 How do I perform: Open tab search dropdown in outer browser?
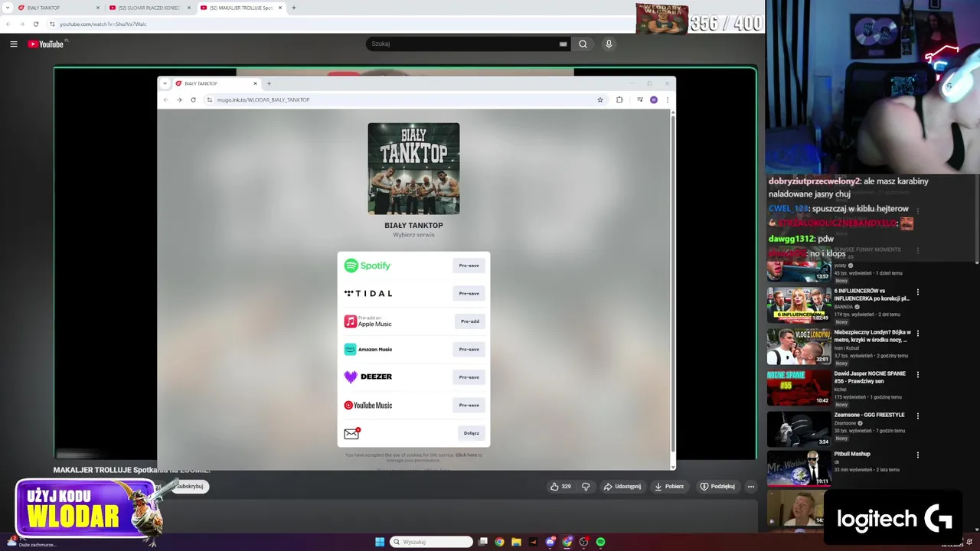(x=6, y=8)
